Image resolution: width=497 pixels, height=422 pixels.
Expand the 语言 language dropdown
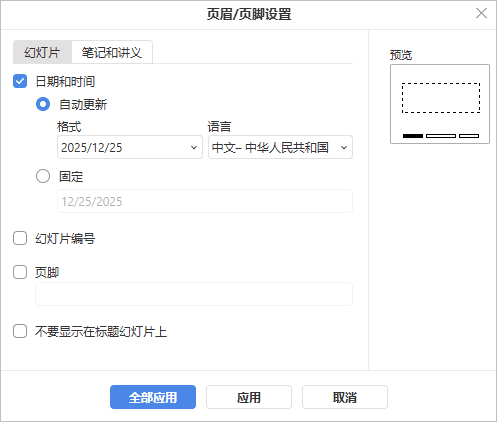pyautogui.click(x=280, y=147)
